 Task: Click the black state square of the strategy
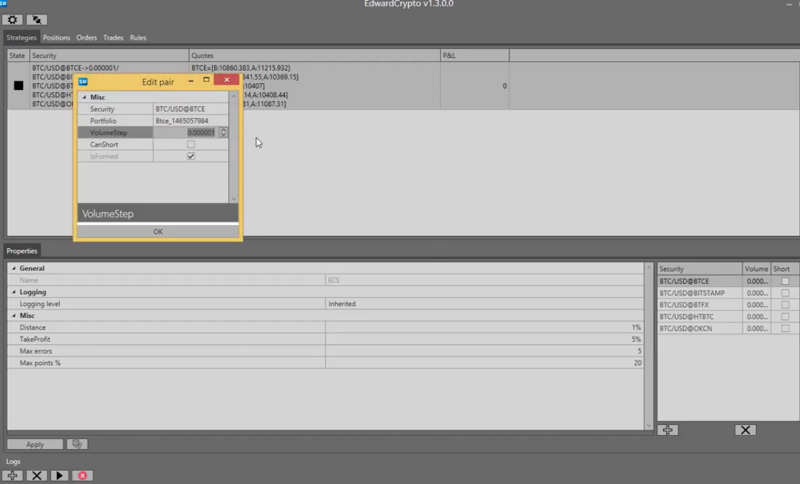(18, 86)
